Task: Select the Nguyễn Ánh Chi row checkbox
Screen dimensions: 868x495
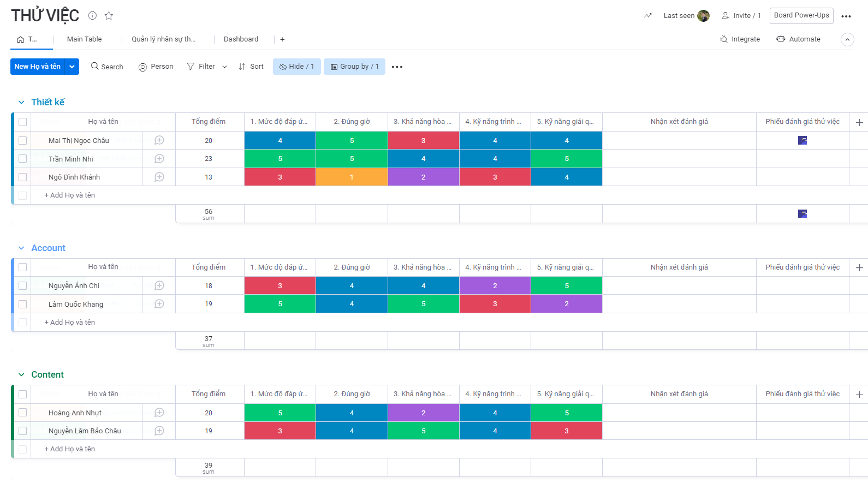Action: 22,285
